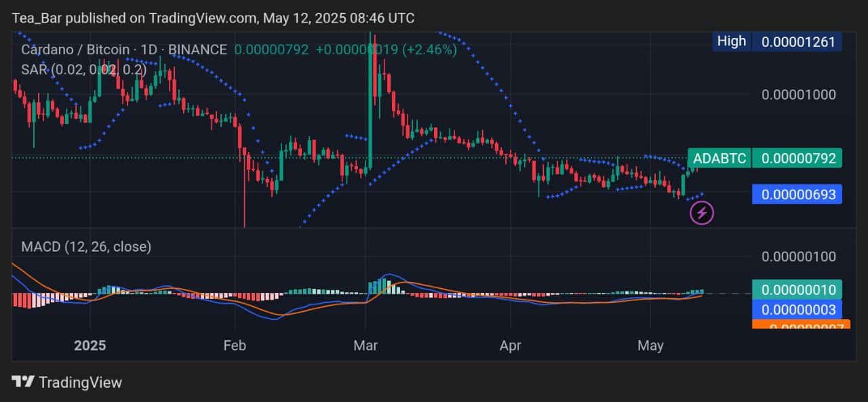Click the May time axis label

(650, 346)
